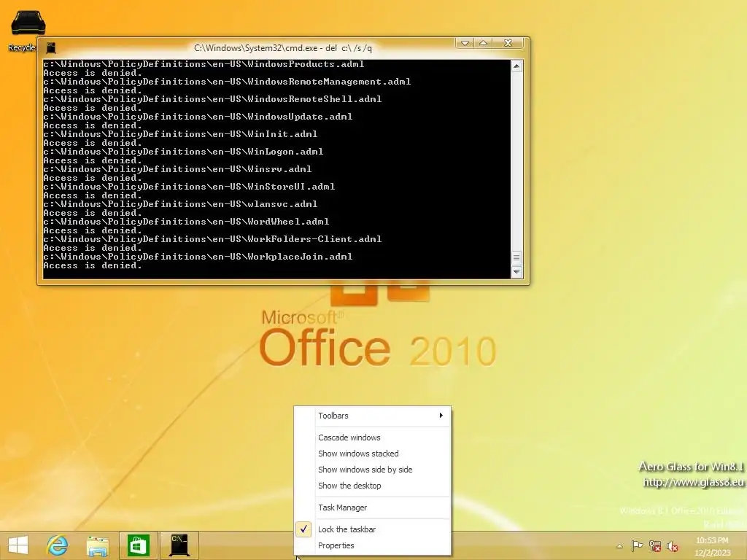The width and height of the screenshot is (747, 560).
Task: Click the WindowsProducts.adml output line
Action: pyautogui.click(x=204, y=64)
